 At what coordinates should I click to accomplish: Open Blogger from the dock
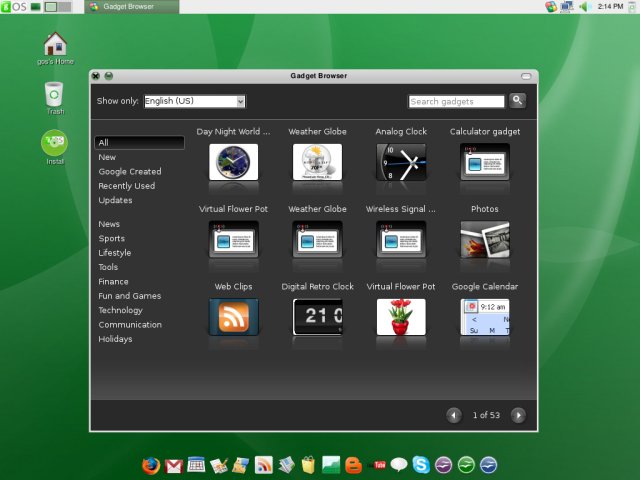coord(353,465)
